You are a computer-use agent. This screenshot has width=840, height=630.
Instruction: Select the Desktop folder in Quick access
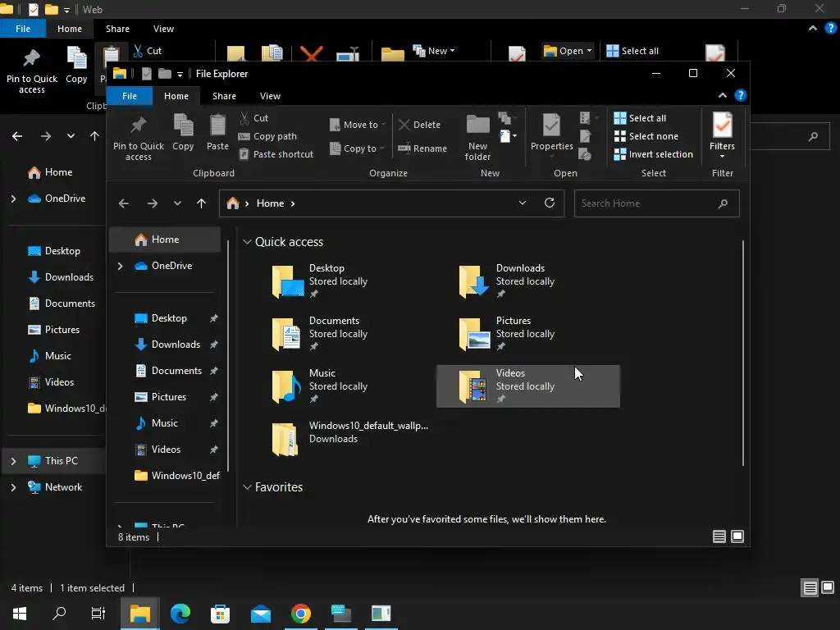point(342,281)
